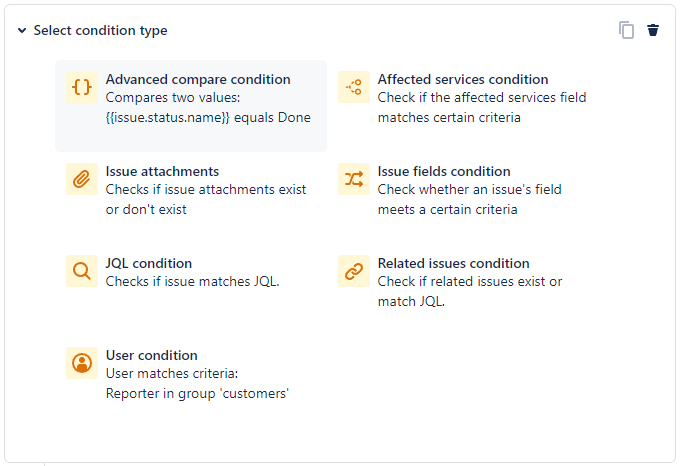The image size is (682, 466).
Task: Click the paperclip Issue attachments icon
Action: click(82, 179)
